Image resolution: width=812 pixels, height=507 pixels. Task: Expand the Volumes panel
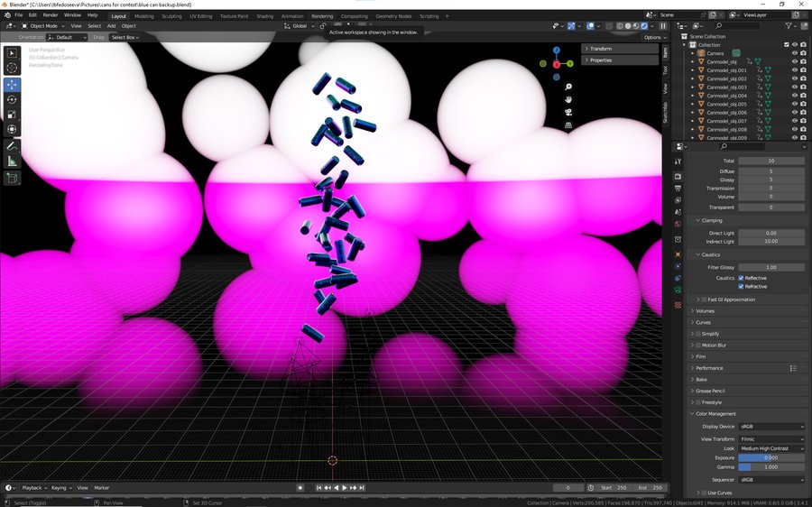click(x=706, y=311)
